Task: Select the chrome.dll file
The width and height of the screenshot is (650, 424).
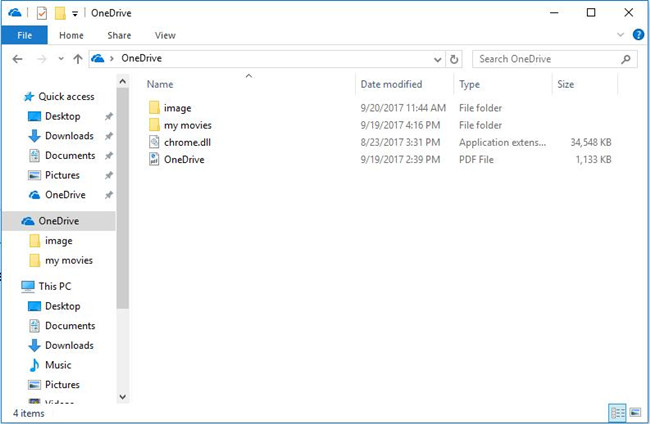Action: [x=187, y=143]
